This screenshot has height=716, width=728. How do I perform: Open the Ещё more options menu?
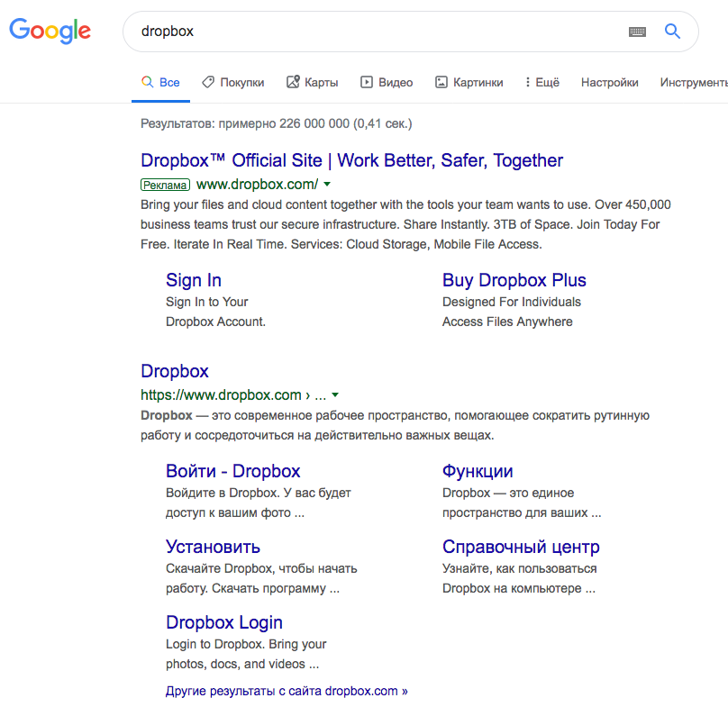coord(541,82)
